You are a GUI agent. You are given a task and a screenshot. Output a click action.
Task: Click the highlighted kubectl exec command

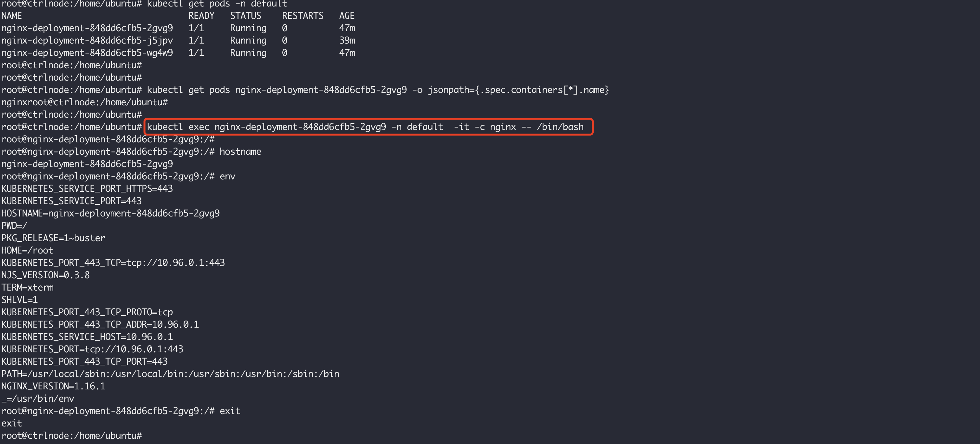click(x=365, y=127)
